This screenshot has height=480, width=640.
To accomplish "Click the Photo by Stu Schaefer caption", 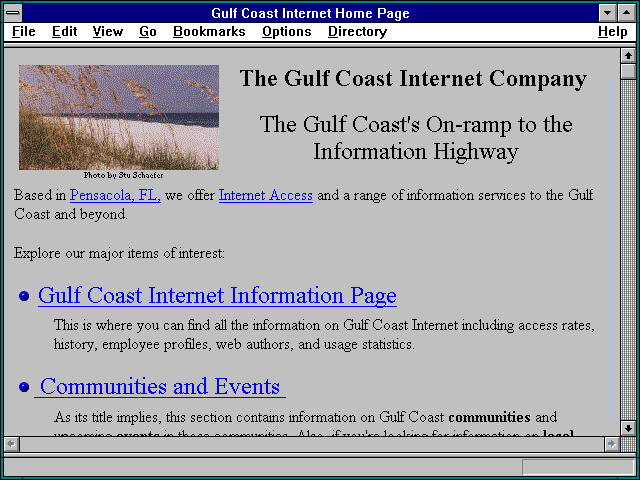I will tap(123, 175).
